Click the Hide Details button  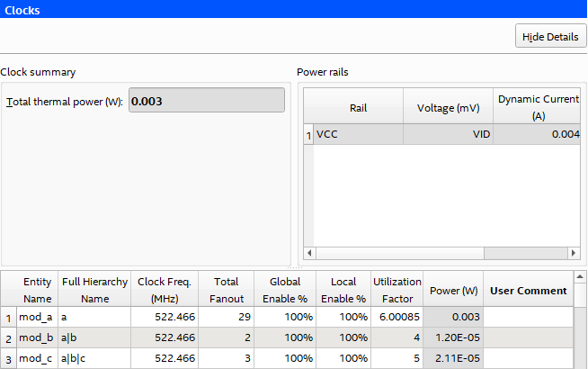550,37
